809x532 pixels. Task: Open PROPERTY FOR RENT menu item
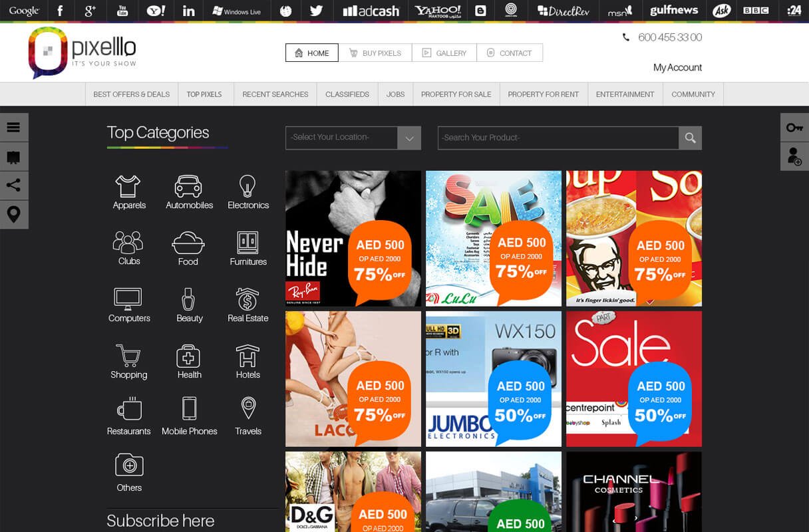tap(544, 94)
